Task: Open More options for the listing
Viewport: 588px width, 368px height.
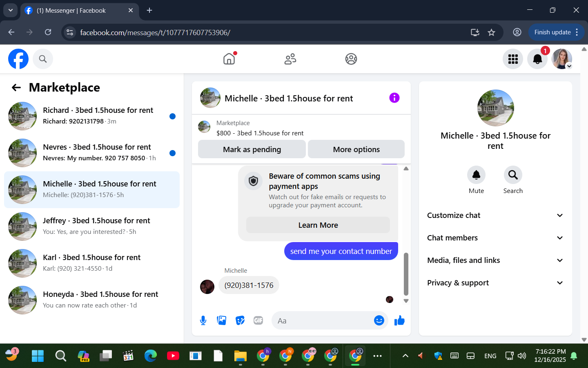Action: pyautogui.click(x=356, y=149)
